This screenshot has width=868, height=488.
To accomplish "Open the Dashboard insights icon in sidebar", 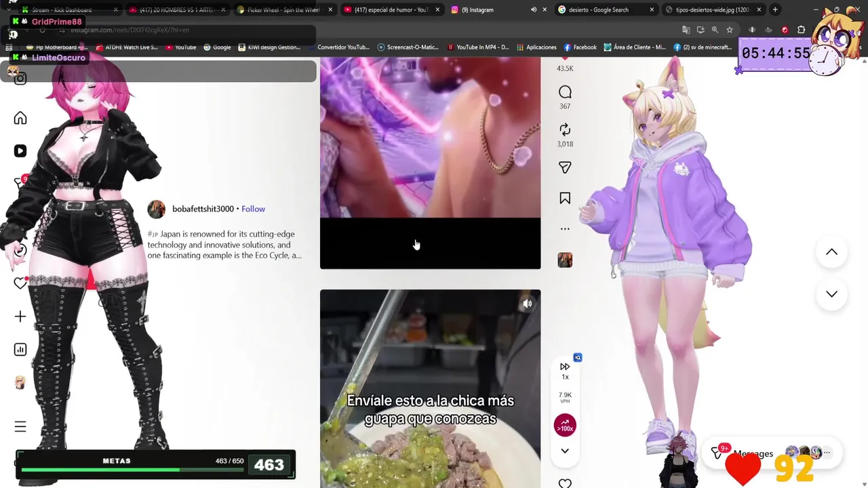I will 20,350.
